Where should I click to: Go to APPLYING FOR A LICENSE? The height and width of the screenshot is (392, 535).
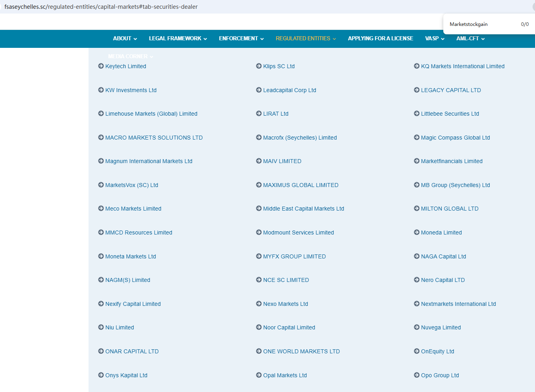point(380,39)
